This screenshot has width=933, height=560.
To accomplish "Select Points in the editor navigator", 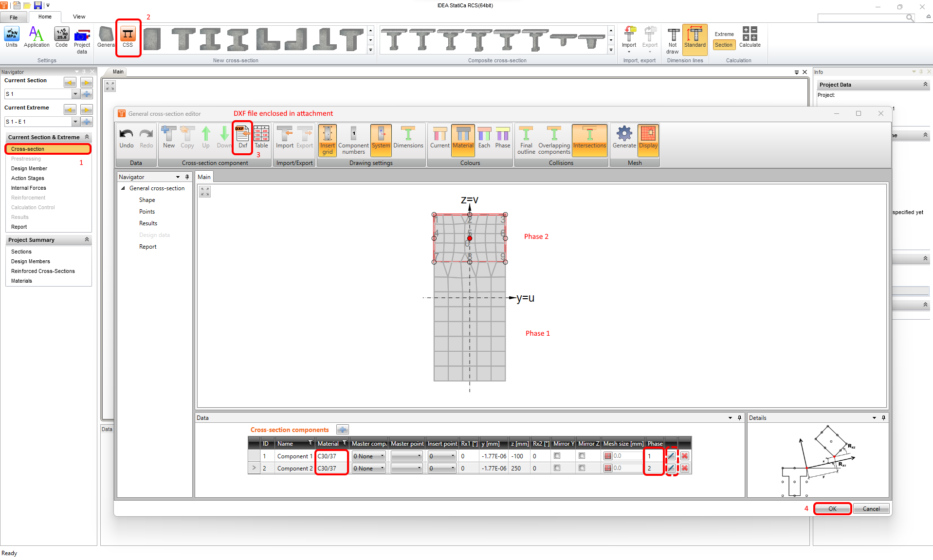I will [147, 212].
